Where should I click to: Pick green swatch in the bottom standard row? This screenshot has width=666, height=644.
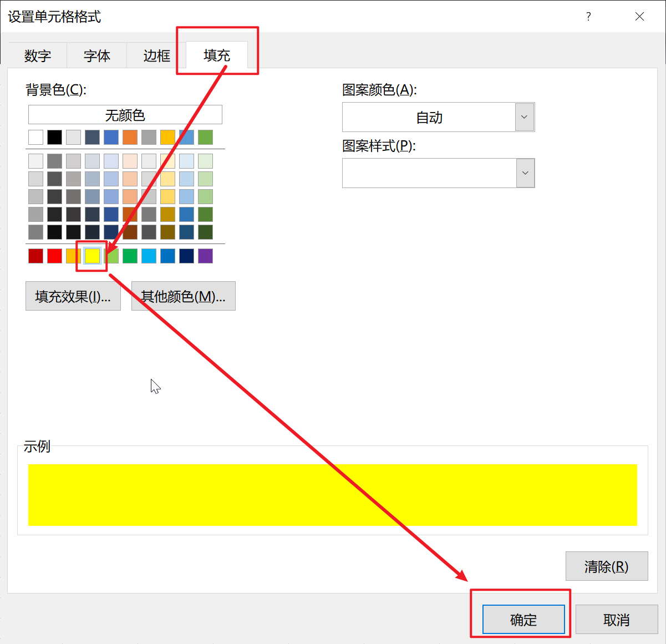130,256
